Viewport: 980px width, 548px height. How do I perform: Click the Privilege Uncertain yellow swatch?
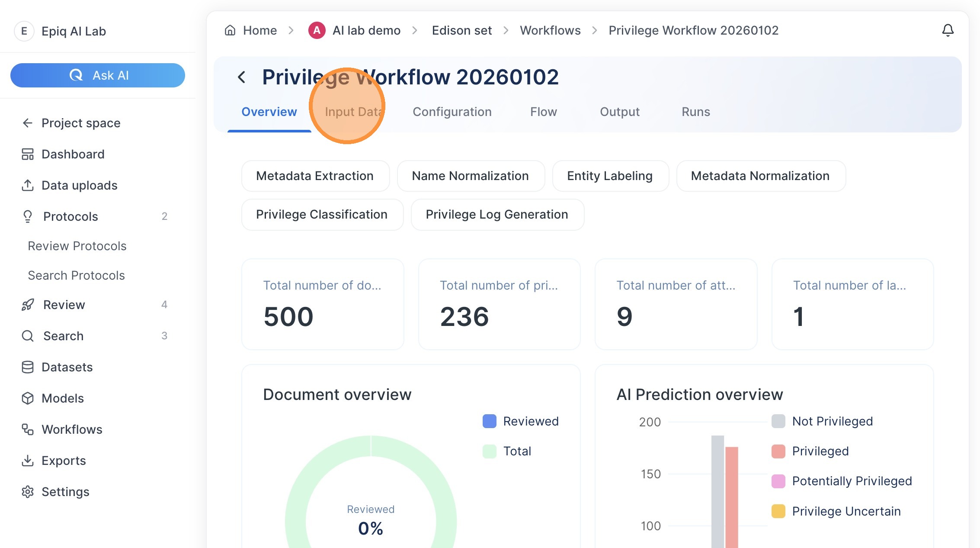[778, 511]
